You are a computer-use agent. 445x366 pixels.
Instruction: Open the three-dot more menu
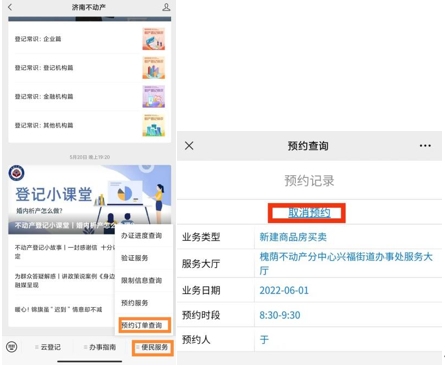click(x=425, y=146)
